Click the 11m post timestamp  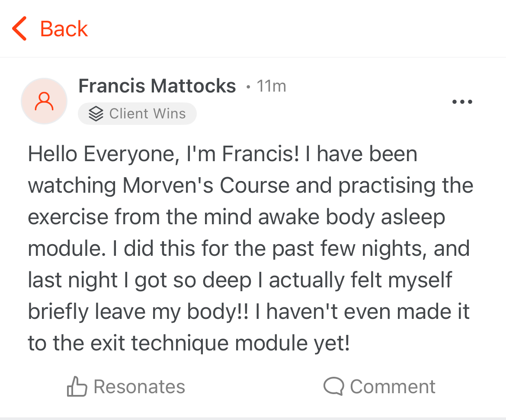tap(272, 86)
